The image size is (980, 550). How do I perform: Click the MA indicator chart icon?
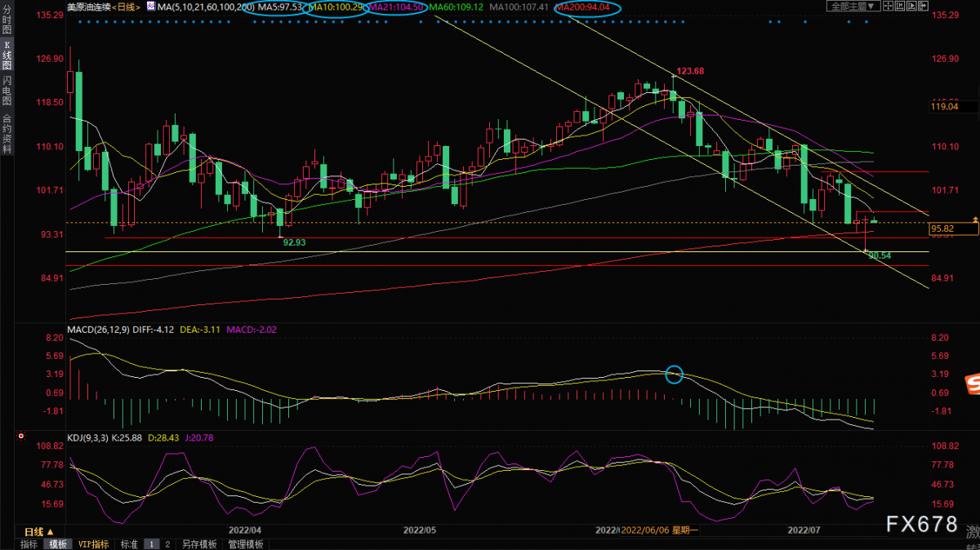click(152, 7)
